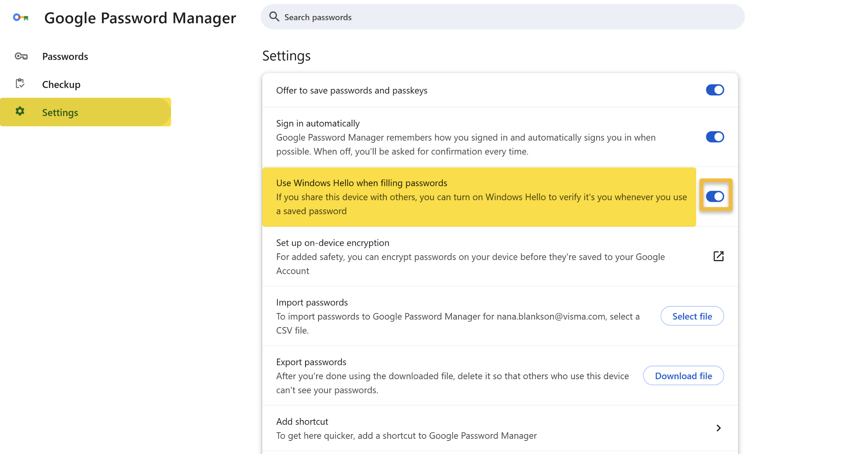Click the Google Password Manager key logo

pos(20,18)
